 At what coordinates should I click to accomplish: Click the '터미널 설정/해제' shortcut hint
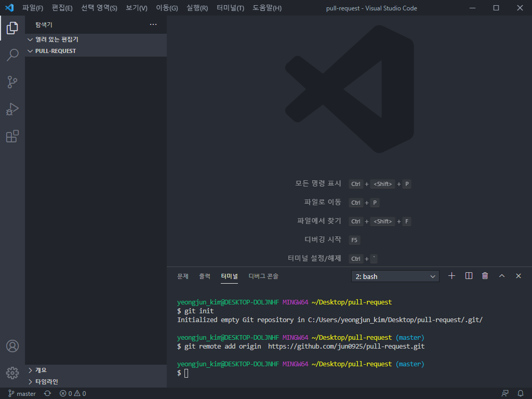[x=314, y=258]
